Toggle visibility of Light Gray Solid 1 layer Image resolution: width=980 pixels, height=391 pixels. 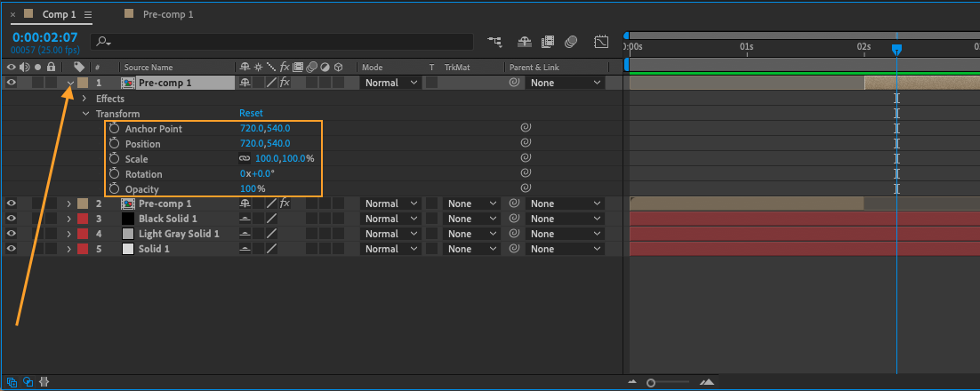[x=12, y=234]
